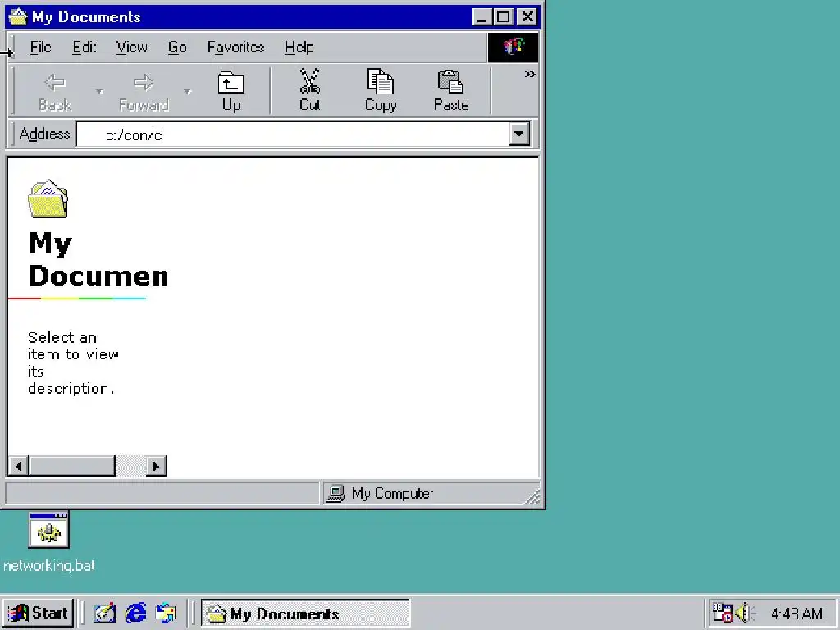This screenshot has width=840, height=630.
Task: Open the Help menu
Action: pos(299,48)
